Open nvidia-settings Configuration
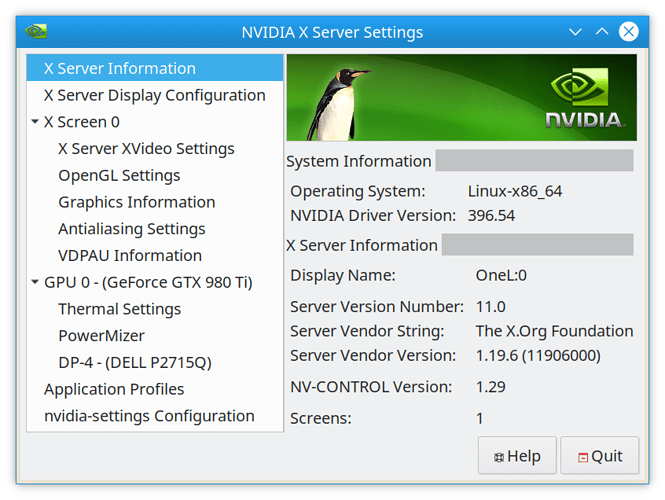 [x=149, y=416]
